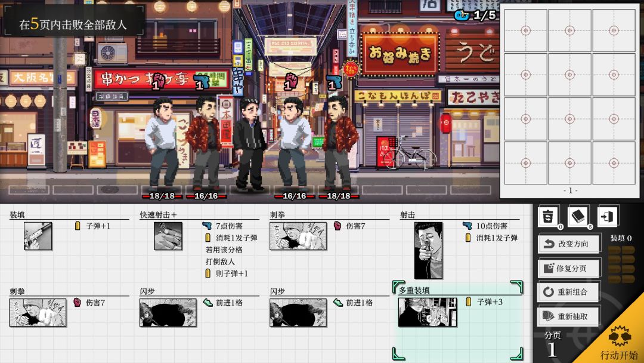Click the 射击 card title

pyautogui.click(x=407, y=214)
